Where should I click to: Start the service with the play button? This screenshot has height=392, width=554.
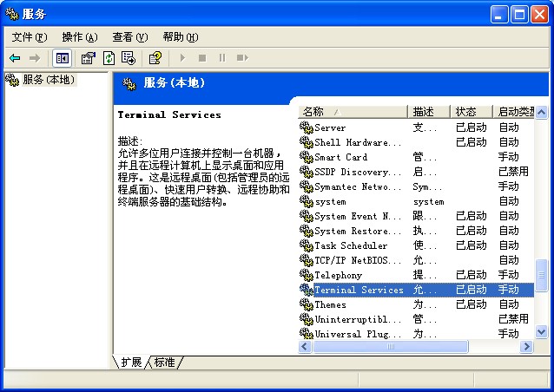(x=182, y=57)
